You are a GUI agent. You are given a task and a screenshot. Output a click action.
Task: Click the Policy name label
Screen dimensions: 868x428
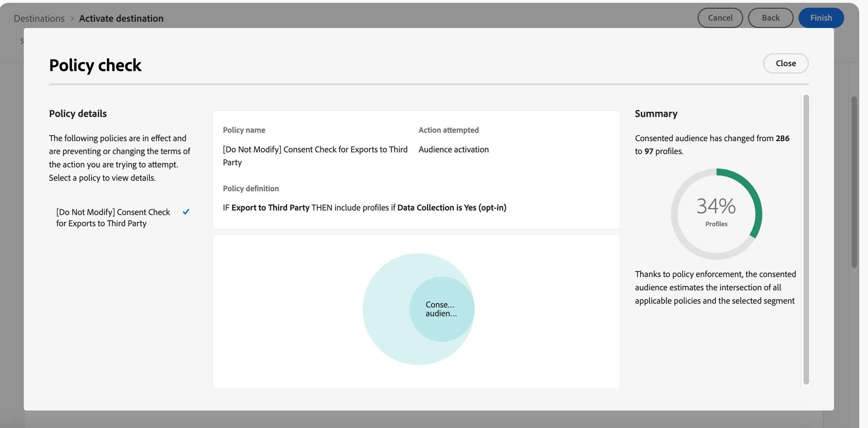[x=244, y=130]
